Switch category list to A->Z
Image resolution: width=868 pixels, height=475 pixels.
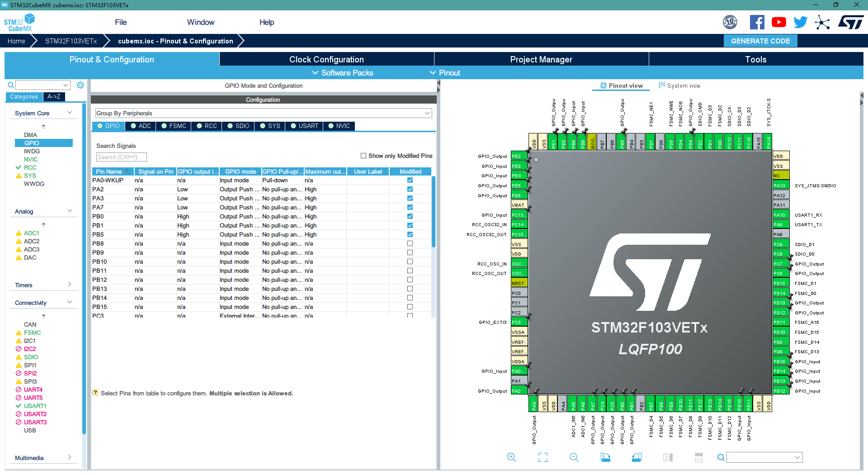[x=54, y=96]
